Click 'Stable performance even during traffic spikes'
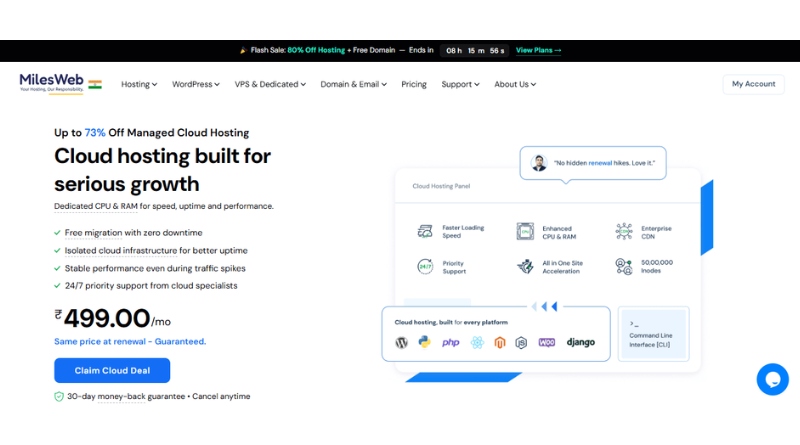Viewport: 800px width, 445px height. point(155,268)
